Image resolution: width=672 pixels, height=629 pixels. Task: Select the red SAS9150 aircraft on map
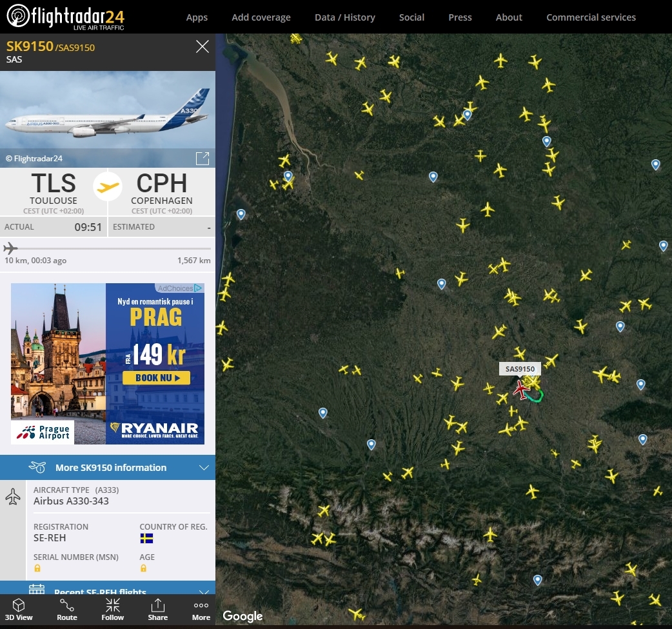(x=521, y=390)
